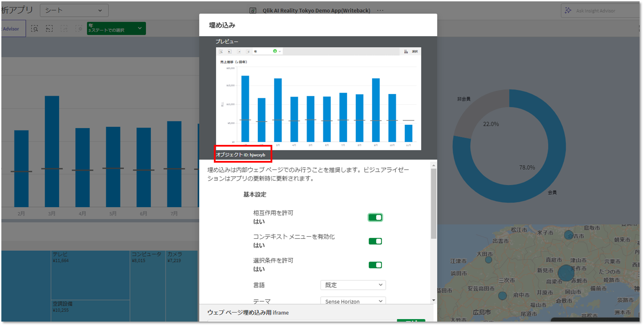
Task: Click the カメラ treemap tile
Action: 182,286
